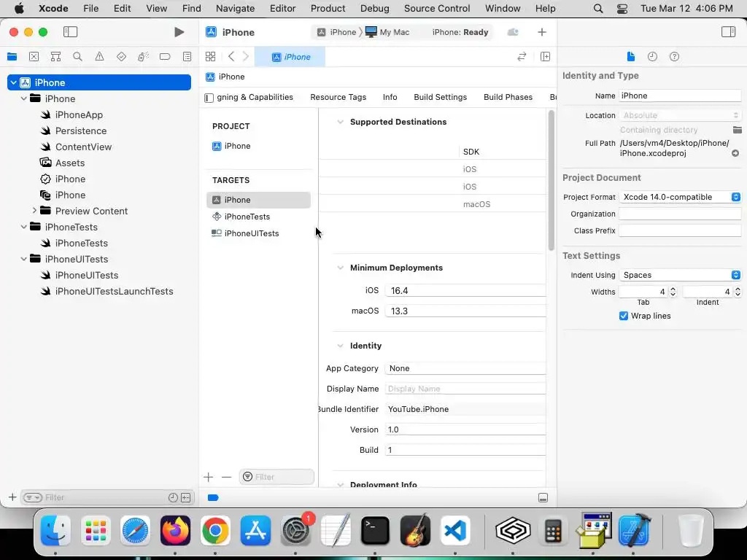
Task: Collapse the iPhone project root
Action: (13, 82)
